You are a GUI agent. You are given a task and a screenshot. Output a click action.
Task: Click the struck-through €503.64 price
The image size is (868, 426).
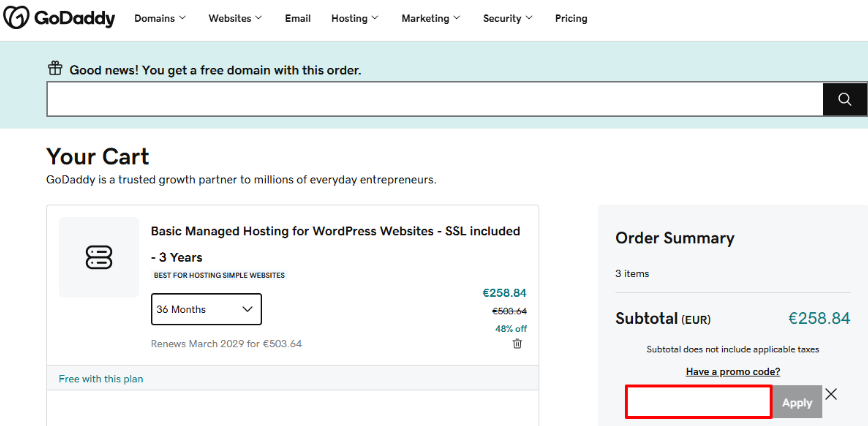tap(509, 311)
